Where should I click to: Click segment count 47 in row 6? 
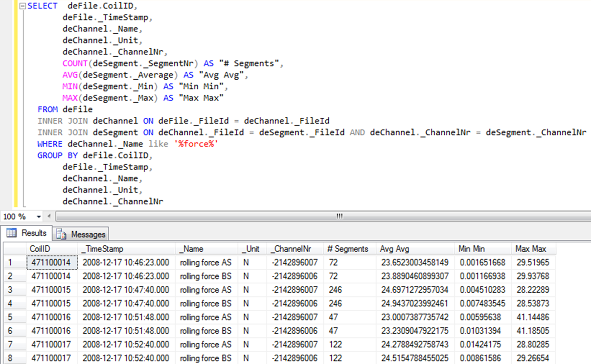click(x=350, y=331)
